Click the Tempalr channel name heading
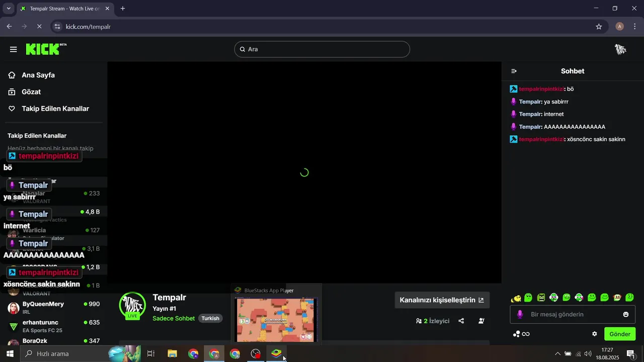This screenshot has height=362, width=644. [x=170, y=297]
